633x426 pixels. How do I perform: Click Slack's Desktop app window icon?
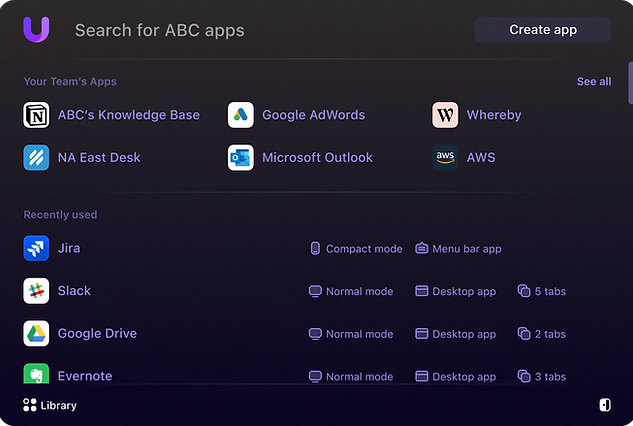pos(421,291)
